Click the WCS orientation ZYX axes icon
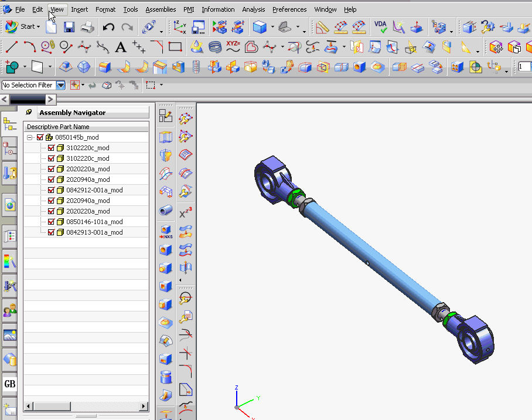Image resolution: width=532 pixels, height=420 pixels. 179,27
